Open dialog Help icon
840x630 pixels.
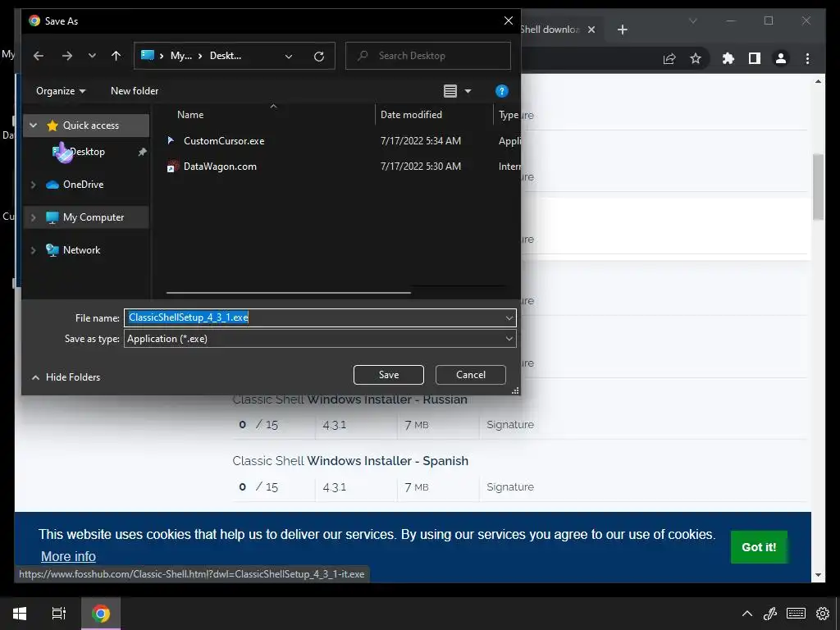(x=501, y=91)
